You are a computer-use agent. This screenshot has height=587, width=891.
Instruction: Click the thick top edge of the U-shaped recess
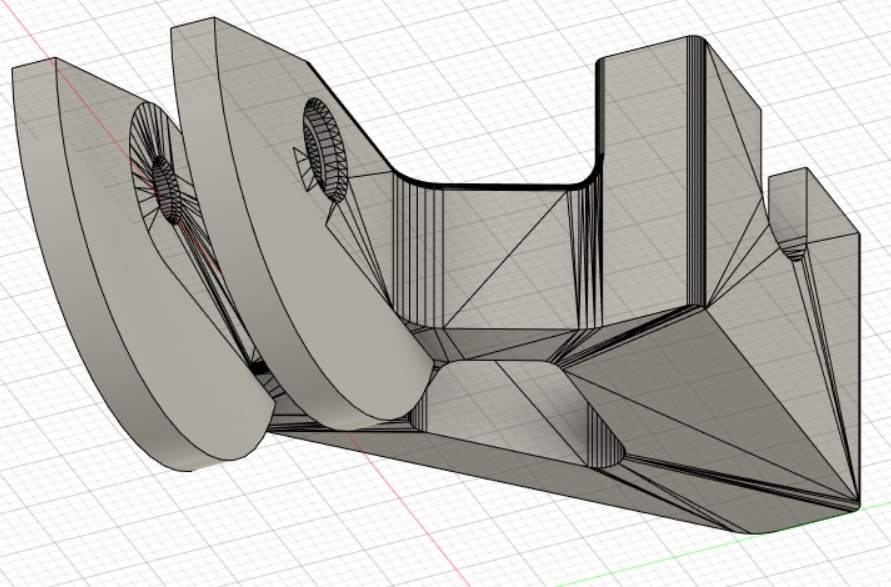coord(490,185)
